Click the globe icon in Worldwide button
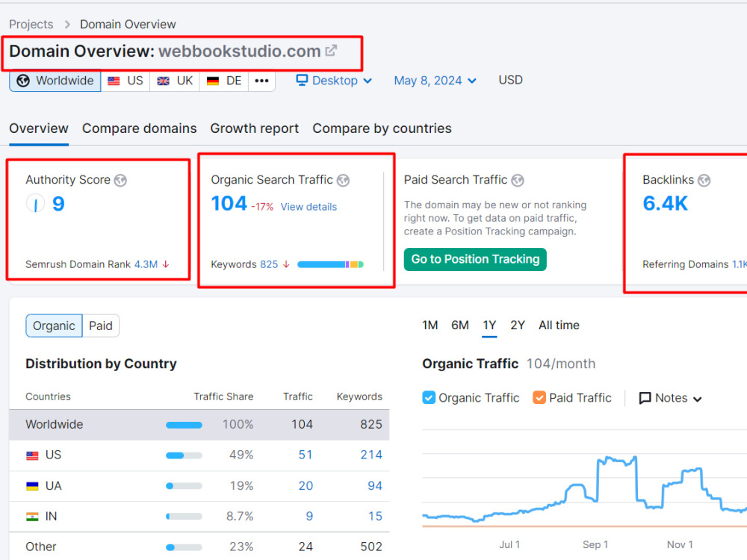 tap(23, 81)
